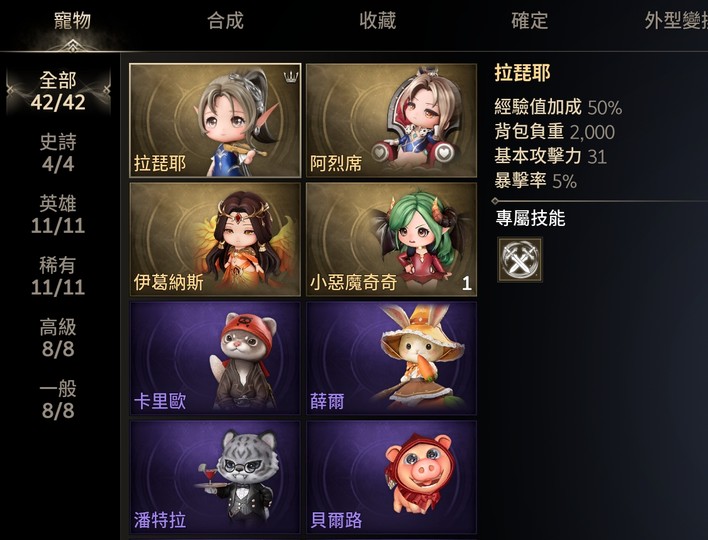Filter pets by 史詩 4/4
Screen dimensions: 708x540
tap(58, 153)
